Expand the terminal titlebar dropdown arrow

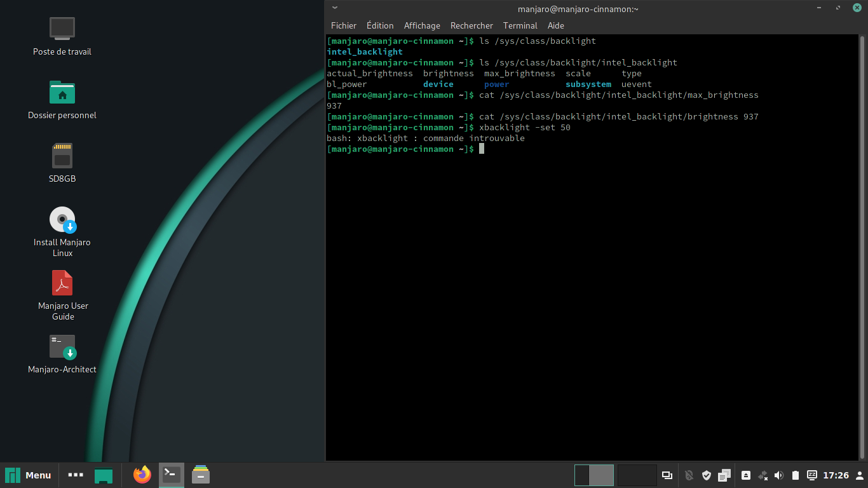(x=335, y=8)
